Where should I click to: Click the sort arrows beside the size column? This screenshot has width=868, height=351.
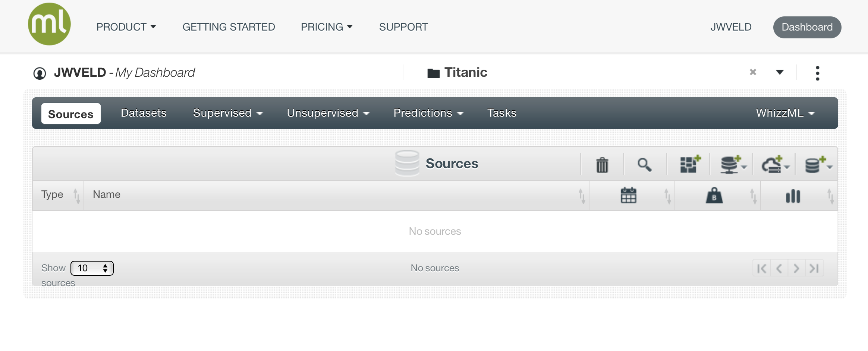(x=753, y=196)
